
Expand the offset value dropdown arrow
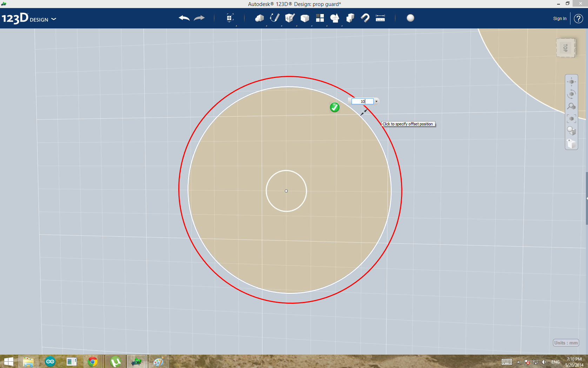(376, 101)
